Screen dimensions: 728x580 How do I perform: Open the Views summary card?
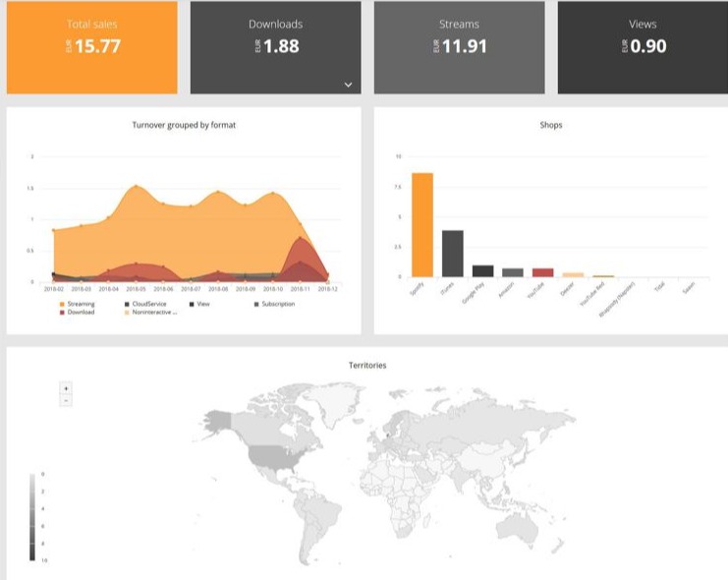[643, 47]
